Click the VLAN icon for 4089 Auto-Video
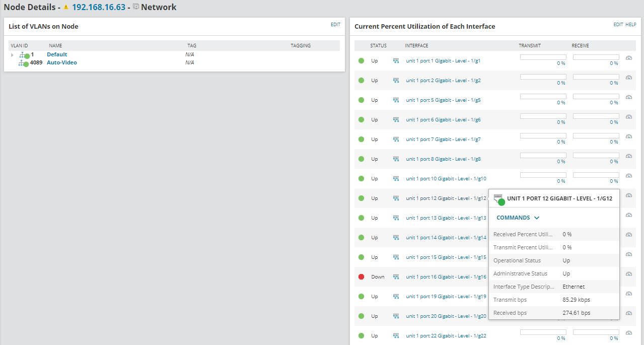The image size is (644, 345). (23, 63)
